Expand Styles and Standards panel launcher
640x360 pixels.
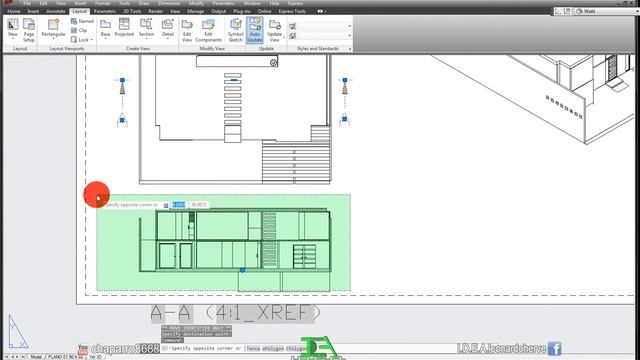pos(350,49)
